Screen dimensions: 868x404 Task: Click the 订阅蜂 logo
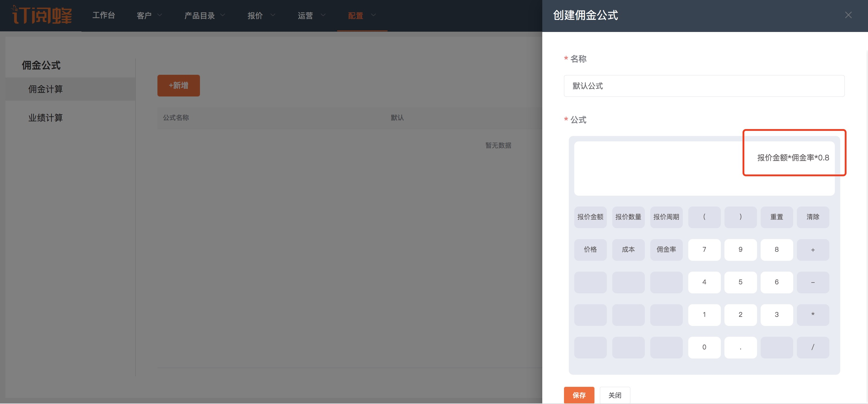42,15
